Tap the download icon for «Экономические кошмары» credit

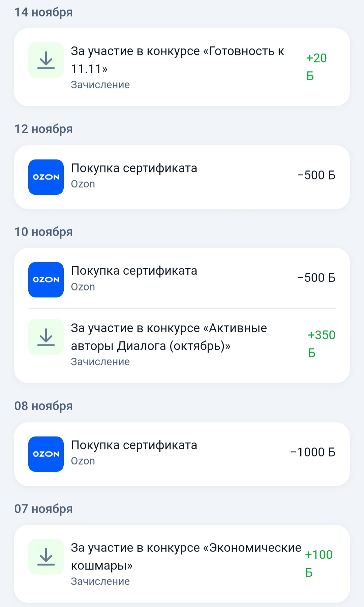click(46, 557)
